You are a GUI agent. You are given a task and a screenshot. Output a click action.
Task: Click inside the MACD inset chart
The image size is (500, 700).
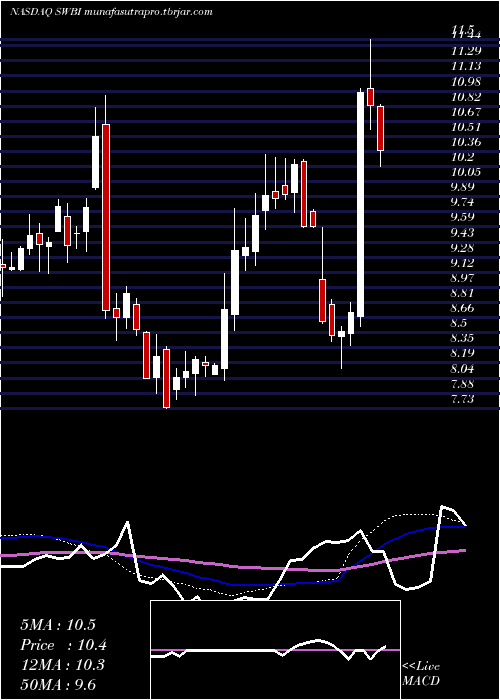click(275, 650)
